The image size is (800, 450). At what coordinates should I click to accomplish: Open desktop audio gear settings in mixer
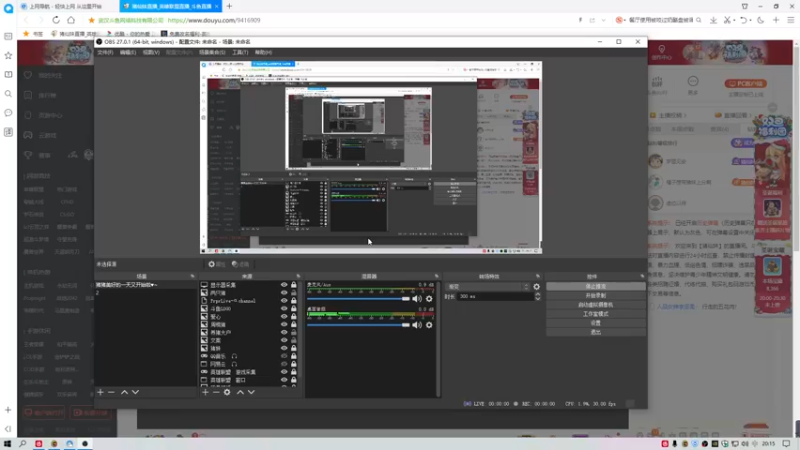click(429, 324)
